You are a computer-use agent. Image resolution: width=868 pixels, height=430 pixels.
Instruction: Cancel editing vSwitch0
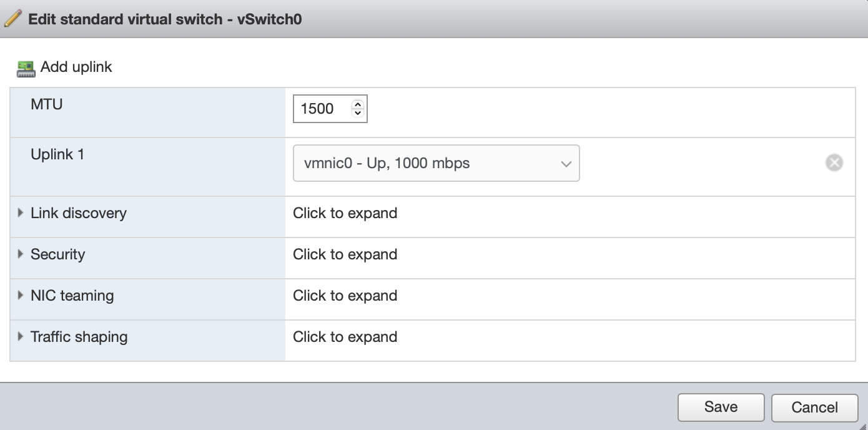coord(814,408)
